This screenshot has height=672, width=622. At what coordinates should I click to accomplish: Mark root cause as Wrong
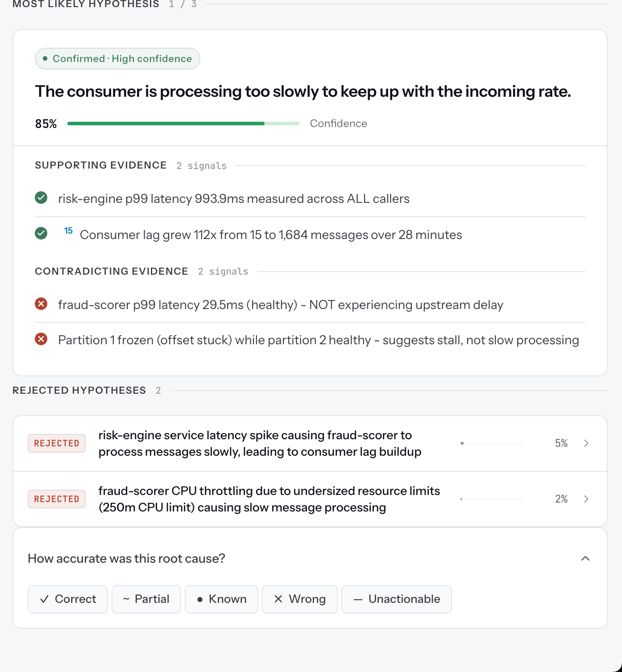[x=300, y=599]
